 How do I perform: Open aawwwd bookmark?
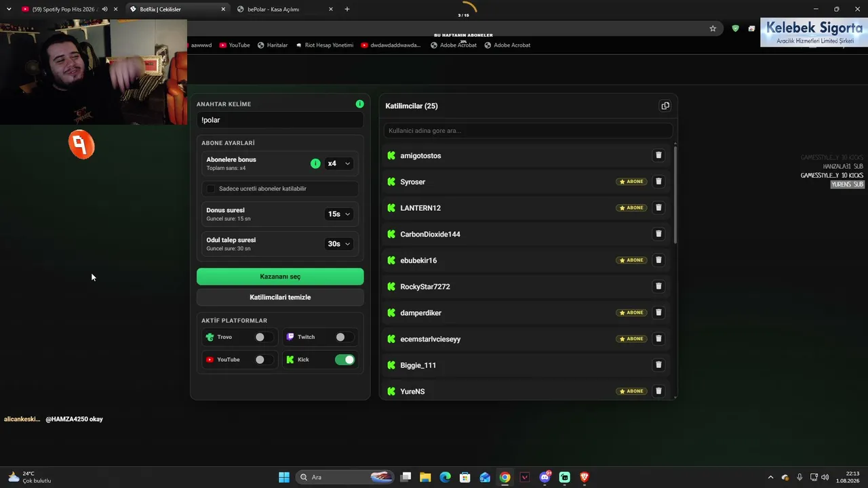[201, 45]
